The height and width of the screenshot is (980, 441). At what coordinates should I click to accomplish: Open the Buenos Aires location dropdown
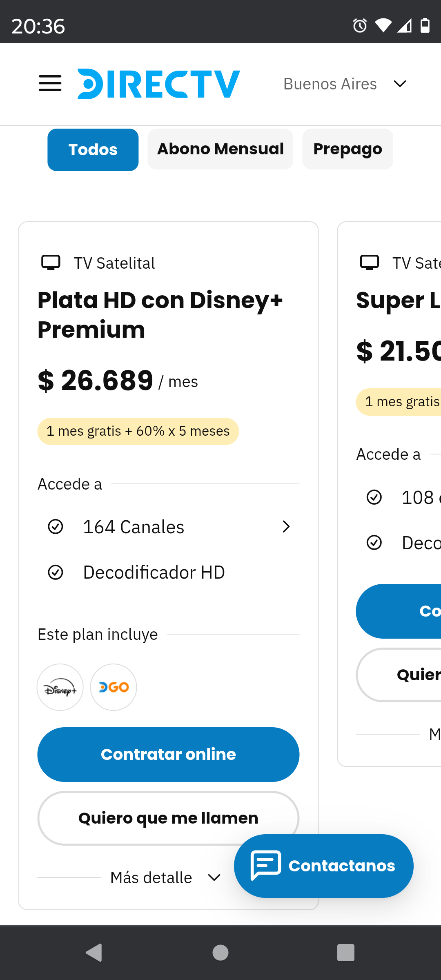pyautogui.click(x=345, y=84)
